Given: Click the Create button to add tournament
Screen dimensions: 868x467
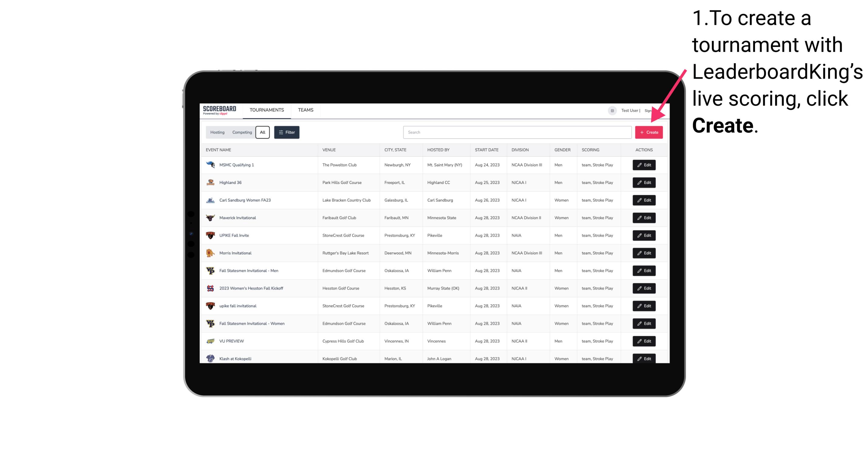Looking at the screenshot, I should 649,132.
